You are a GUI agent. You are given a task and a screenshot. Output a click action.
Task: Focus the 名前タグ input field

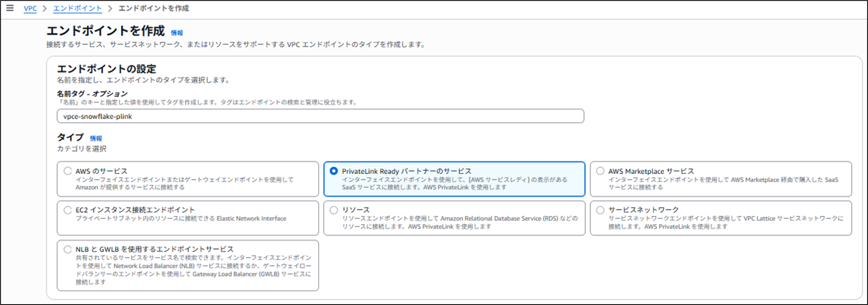click(x=320, y=116)
